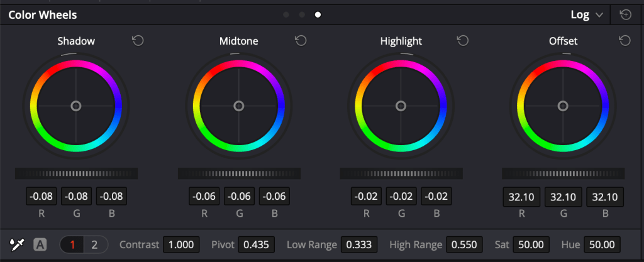Select the Highlight G value field

[401, 197]
